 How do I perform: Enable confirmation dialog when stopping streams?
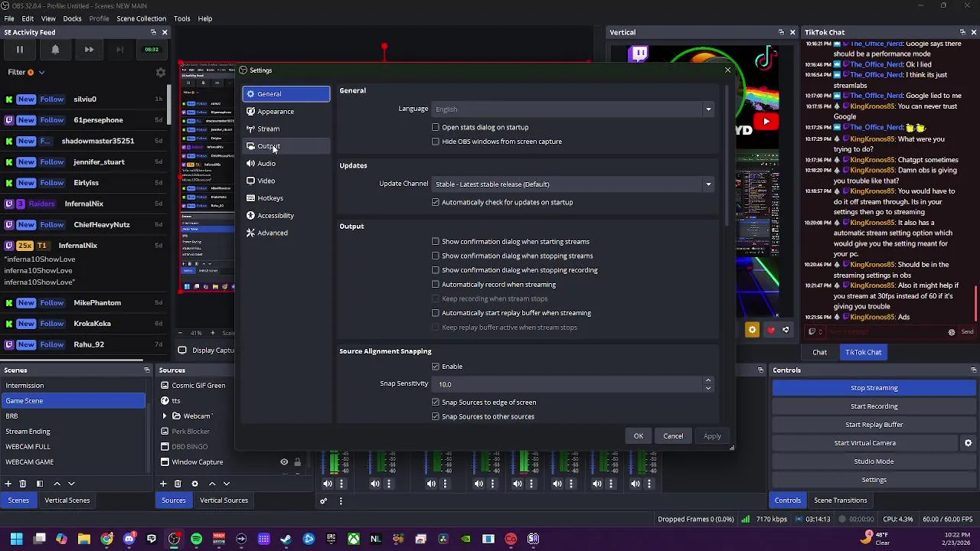click(x=436, y=256)
